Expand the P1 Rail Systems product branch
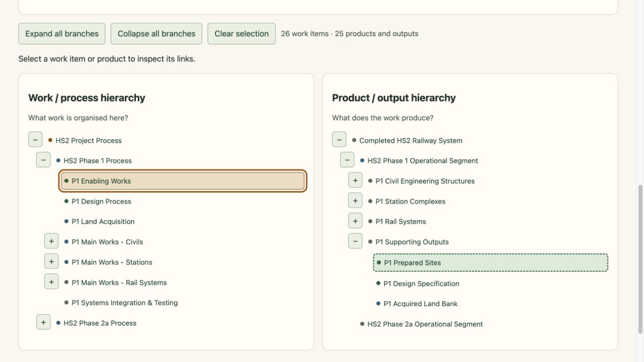This screenshot has height=362, width=644. coord(355,221)
